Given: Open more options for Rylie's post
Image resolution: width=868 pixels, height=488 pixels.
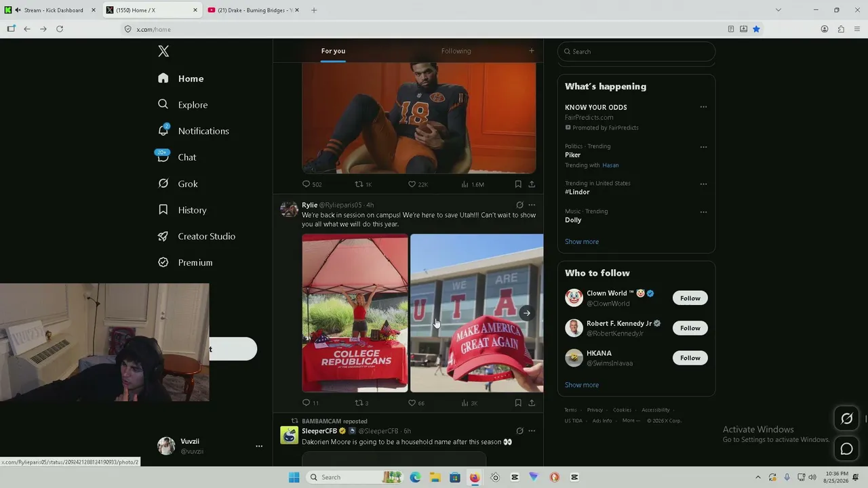Looking at the screenshot, I should [x=532, y=205].
